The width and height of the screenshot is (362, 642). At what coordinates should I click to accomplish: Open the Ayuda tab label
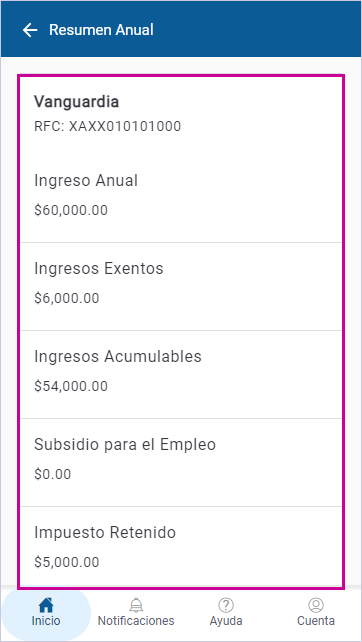point(226,621)
